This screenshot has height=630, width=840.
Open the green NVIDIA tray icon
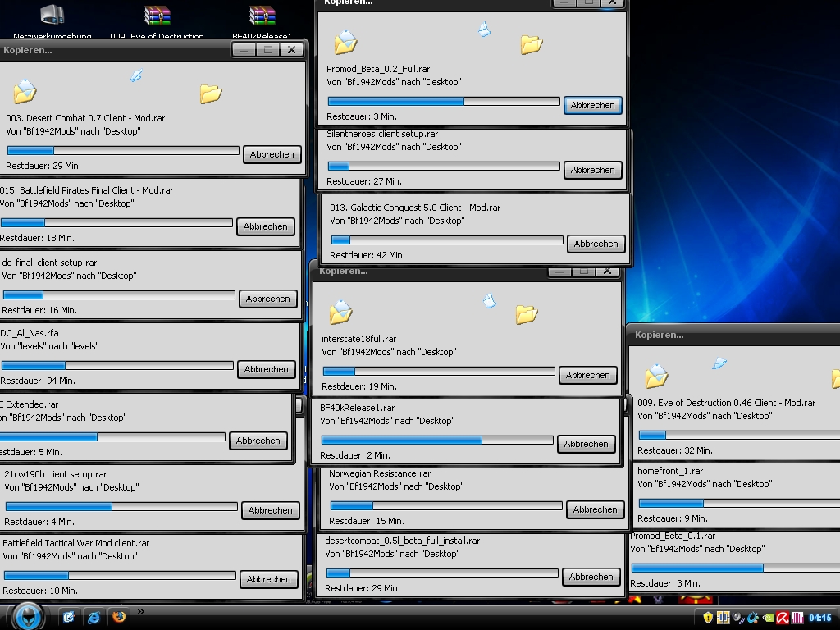(x=768, y=619)
